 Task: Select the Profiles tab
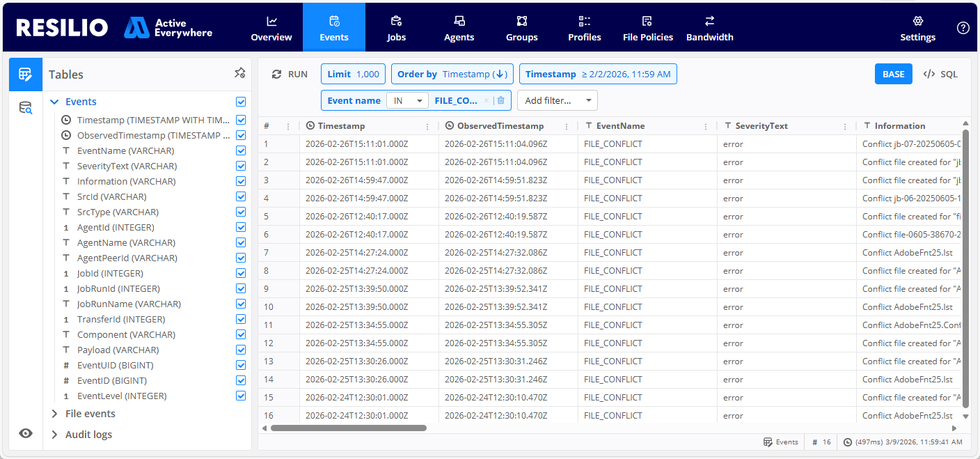pos(585,28)
